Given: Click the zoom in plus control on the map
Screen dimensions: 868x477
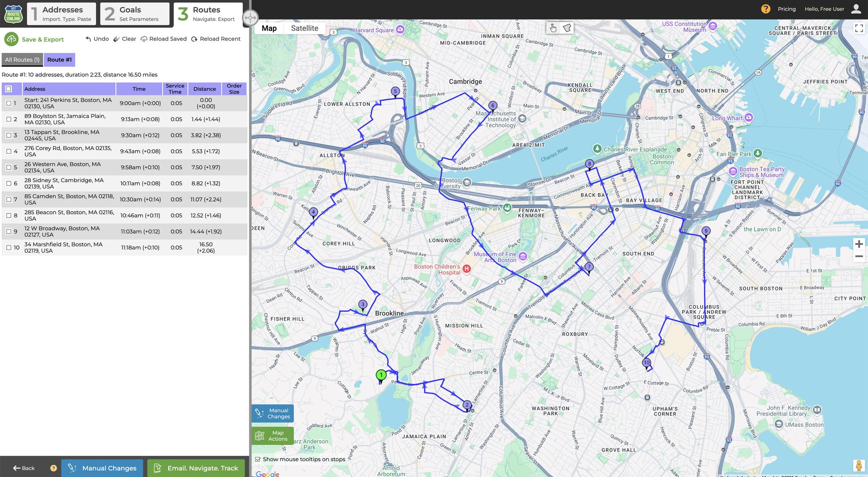Looking at the screenshot, I should click(859, 244).
